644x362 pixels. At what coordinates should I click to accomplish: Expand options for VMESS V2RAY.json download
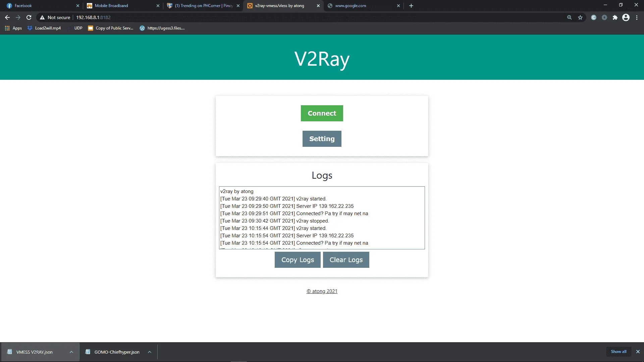pyautogui.click(x=71, y=352)
